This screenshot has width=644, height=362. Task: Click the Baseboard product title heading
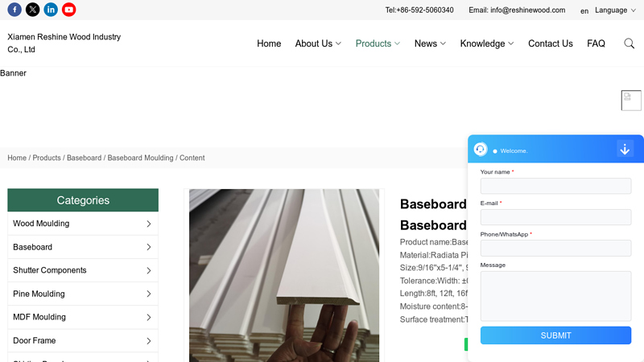(433, 215)
